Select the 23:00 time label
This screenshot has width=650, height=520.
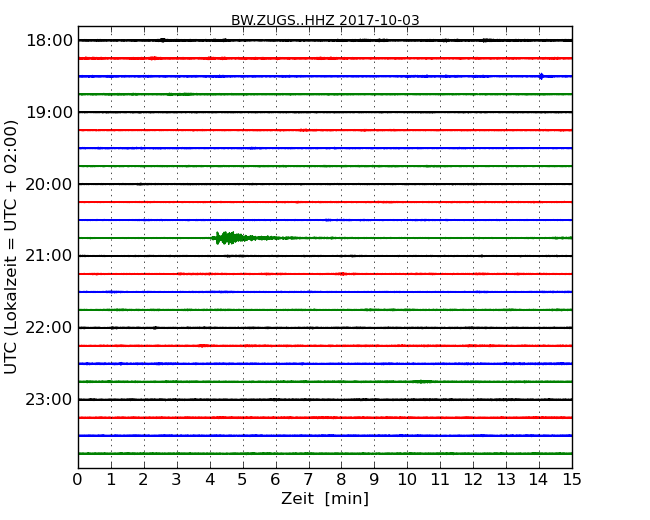[x=49, y=399]
